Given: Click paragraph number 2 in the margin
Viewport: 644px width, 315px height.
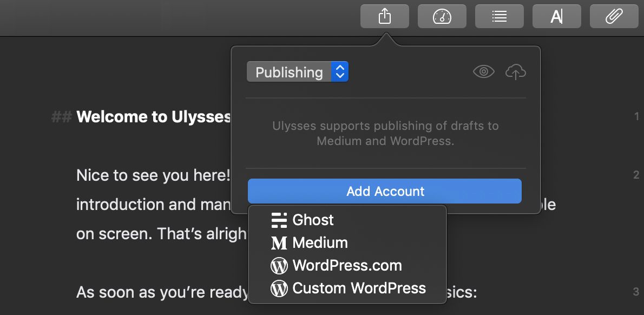Looking at the screenshot, I should [x=636, y=175].
